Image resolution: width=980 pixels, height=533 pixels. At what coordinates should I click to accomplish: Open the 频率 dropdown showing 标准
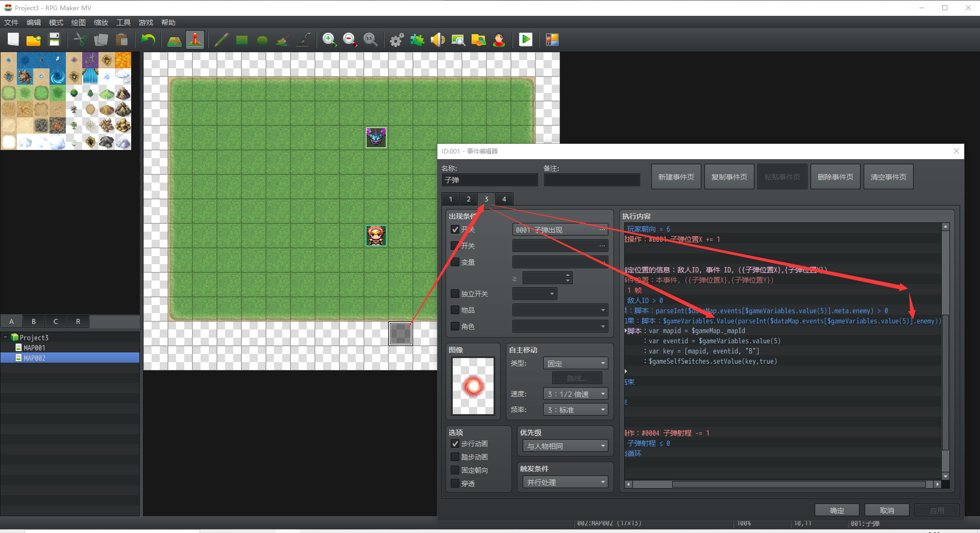(576, 410)
